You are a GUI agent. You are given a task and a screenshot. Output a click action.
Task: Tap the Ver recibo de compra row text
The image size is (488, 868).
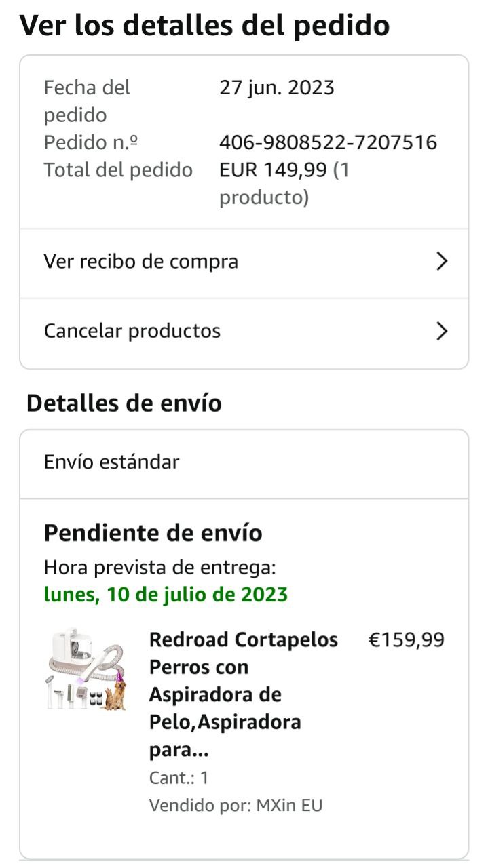pos(141,262)
